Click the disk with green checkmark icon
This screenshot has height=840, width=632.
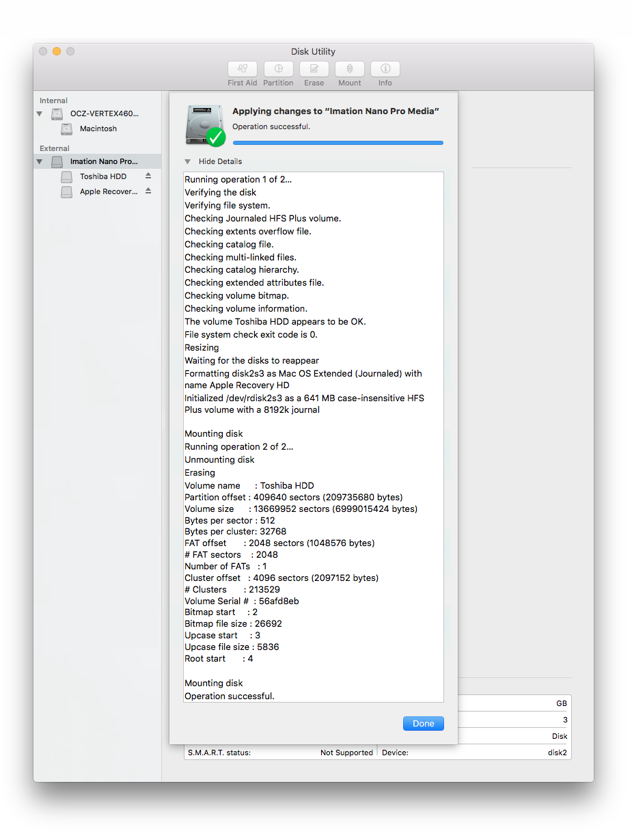pos(204,126)
